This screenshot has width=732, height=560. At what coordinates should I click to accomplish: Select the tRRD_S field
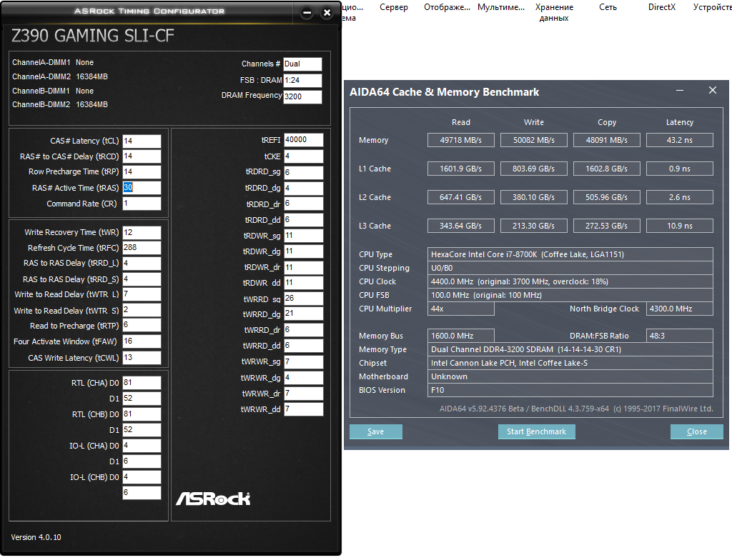coord(142,279)
